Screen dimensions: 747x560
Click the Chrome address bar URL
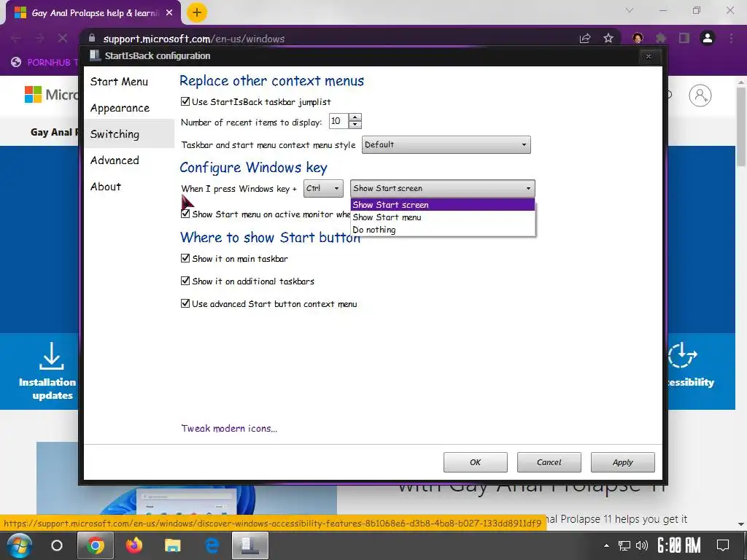(x=193, y=39)
